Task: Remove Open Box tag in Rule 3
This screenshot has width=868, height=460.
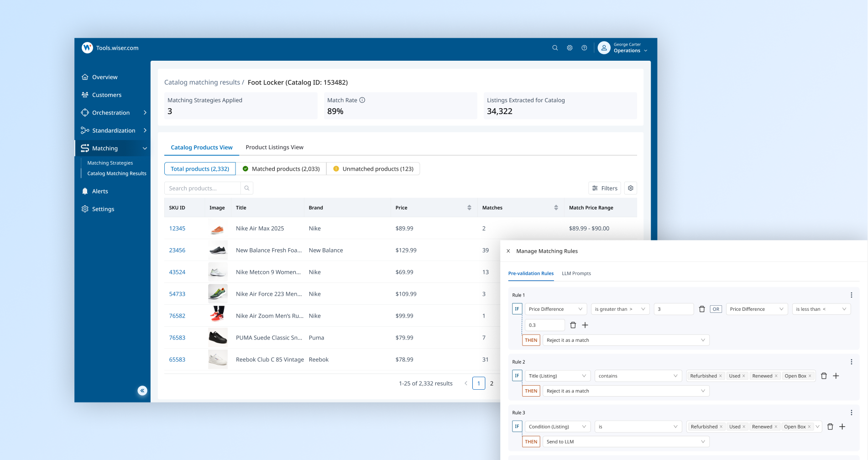Action: point(809,427)
